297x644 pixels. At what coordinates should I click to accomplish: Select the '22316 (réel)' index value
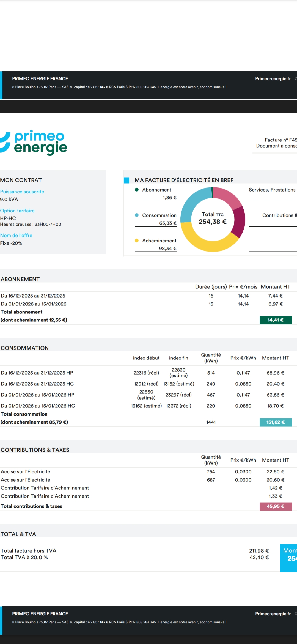pyautogui.click(x=146, y=373)
